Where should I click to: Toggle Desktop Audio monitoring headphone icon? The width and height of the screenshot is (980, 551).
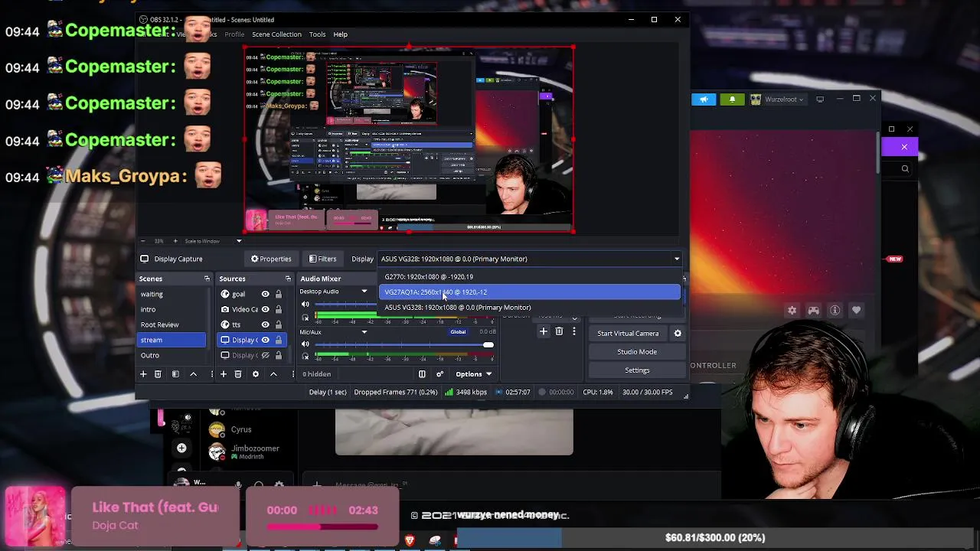305,317
